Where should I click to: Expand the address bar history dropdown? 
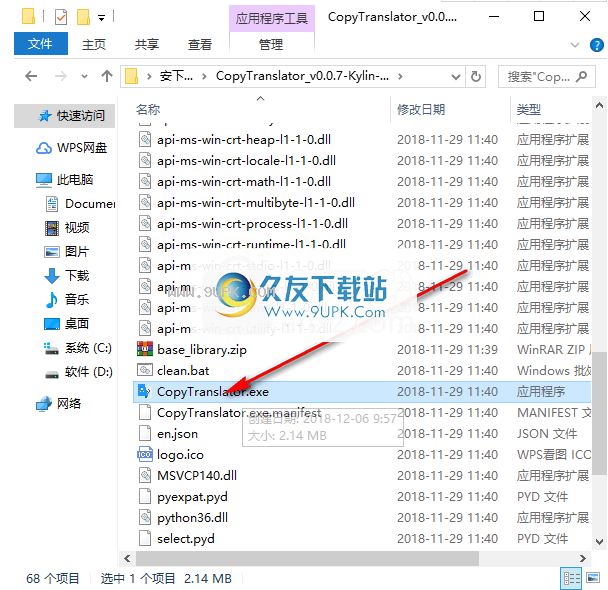click(456, 77)
